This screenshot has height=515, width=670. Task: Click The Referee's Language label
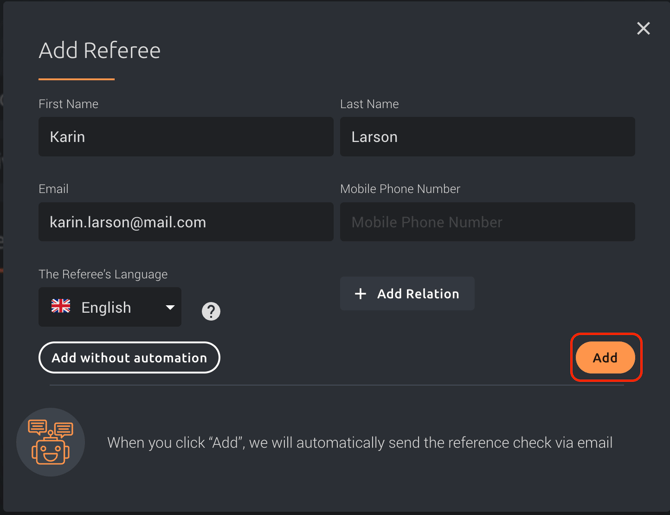click(103, 274)
